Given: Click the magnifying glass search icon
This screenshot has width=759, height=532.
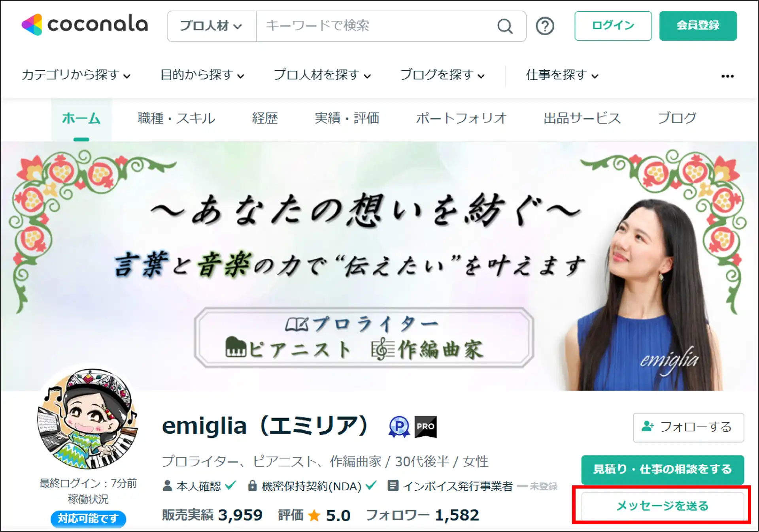Looking at the screenshot, I should (x=505, y=26).
